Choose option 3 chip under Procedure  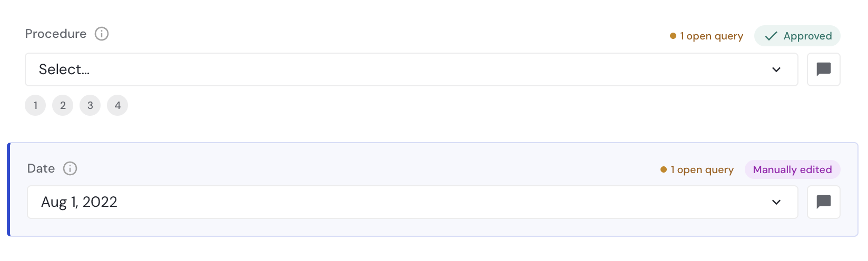pyautogui.click(x=90, y=105)
